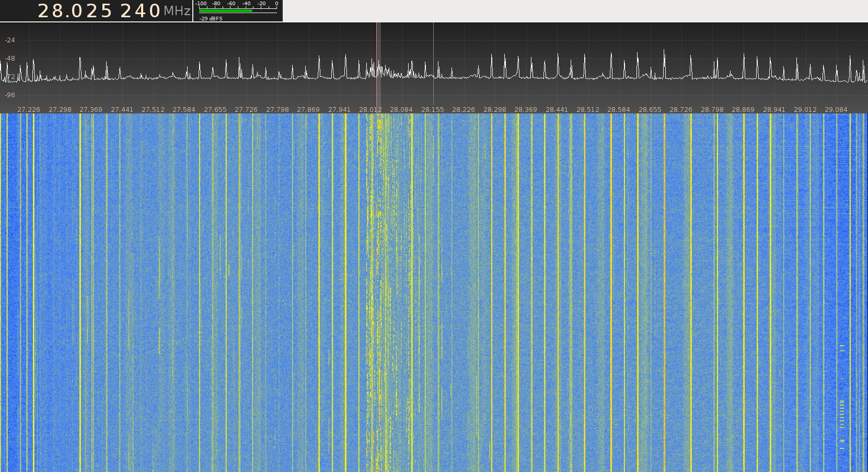
Task: Click the 27.512 frequency axis label
Action: [153, 110]
